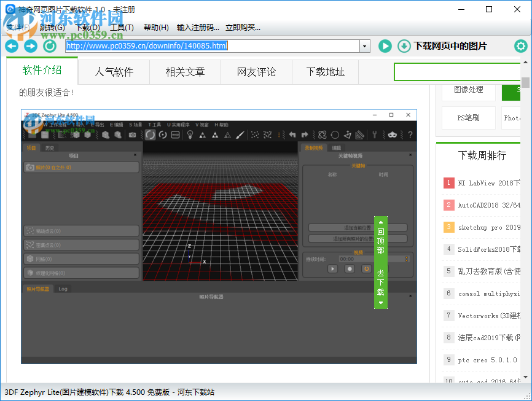Click the 图像处理 category button
Viewport: 532px width, 401px height.
pyautogui.click(x=468, y=90)
